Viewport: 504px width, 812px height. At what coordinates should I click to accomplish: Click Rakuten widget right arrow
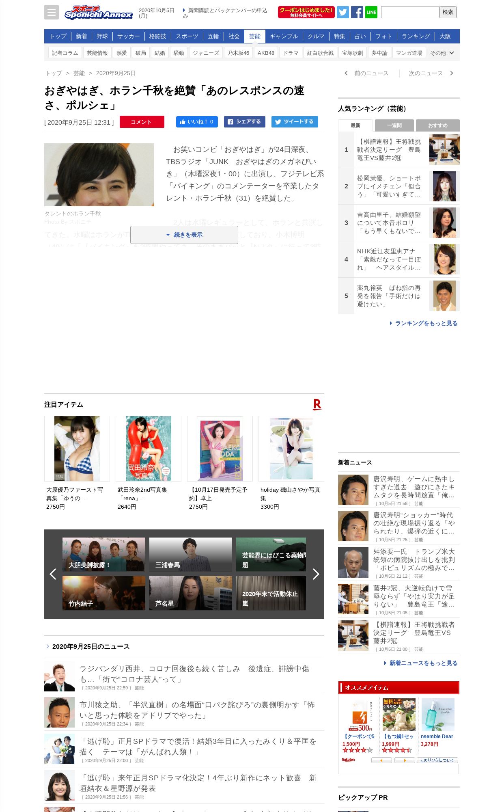pyautogui.click(x=405, y=760)
